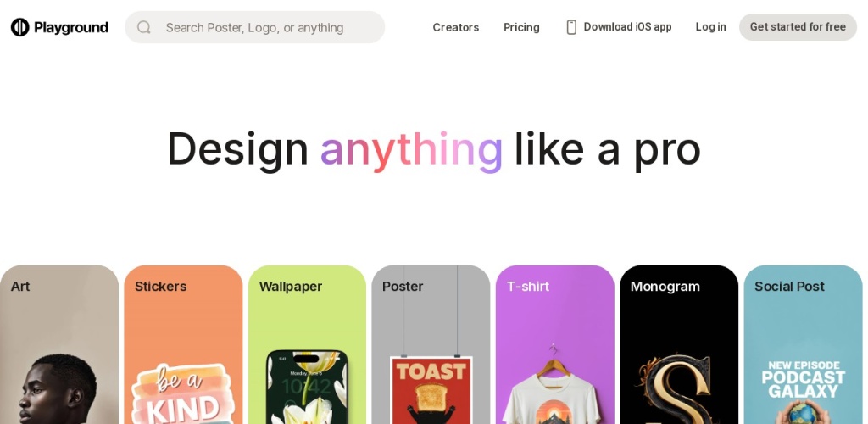Open the Art category card
Image resolution: width=868 pixels, height=424 pixels.
pyautogui.click(x=59, y=344)
